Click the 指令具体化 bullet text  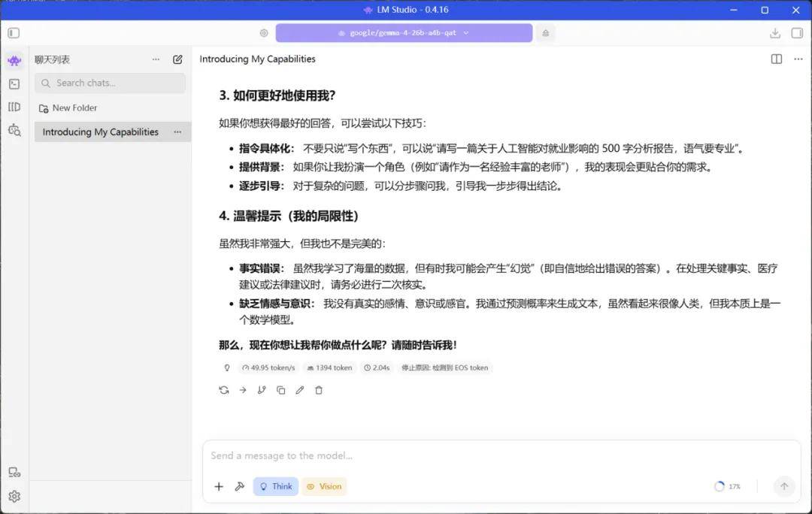tap(492, 149)
